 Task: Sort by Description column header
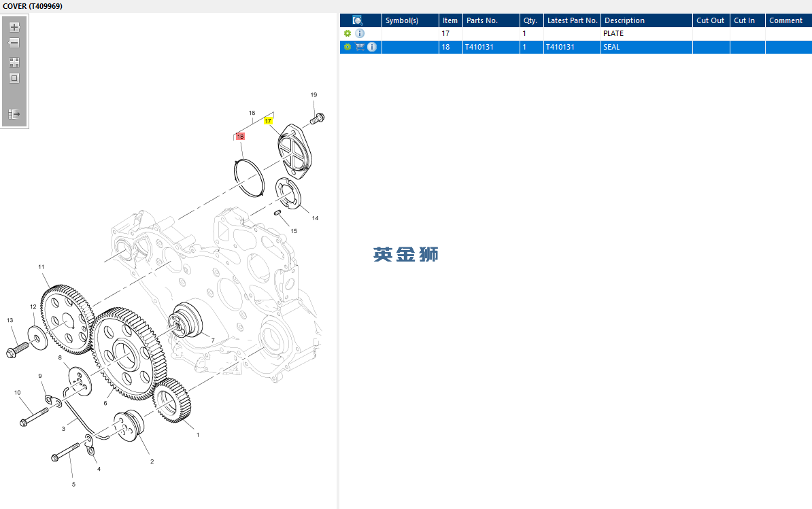pyautogui.click(x=647, y=20)
